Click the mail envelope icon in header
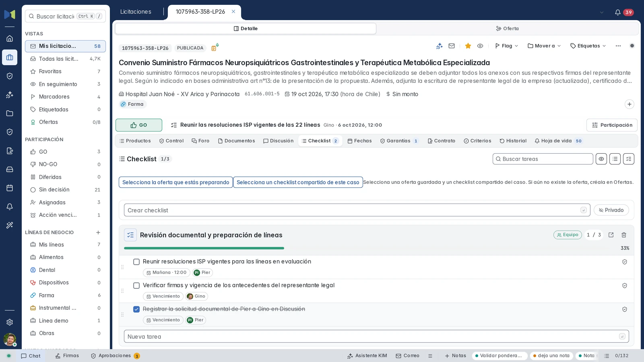644x362 pixels. pyautogui.click(x=452, y=46)
